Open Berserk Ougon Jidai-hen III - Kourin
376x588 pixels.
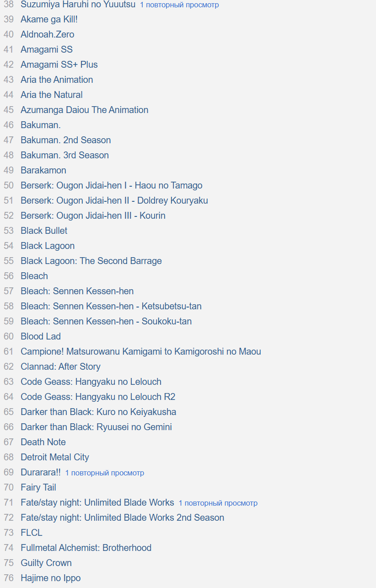[93, 216]
